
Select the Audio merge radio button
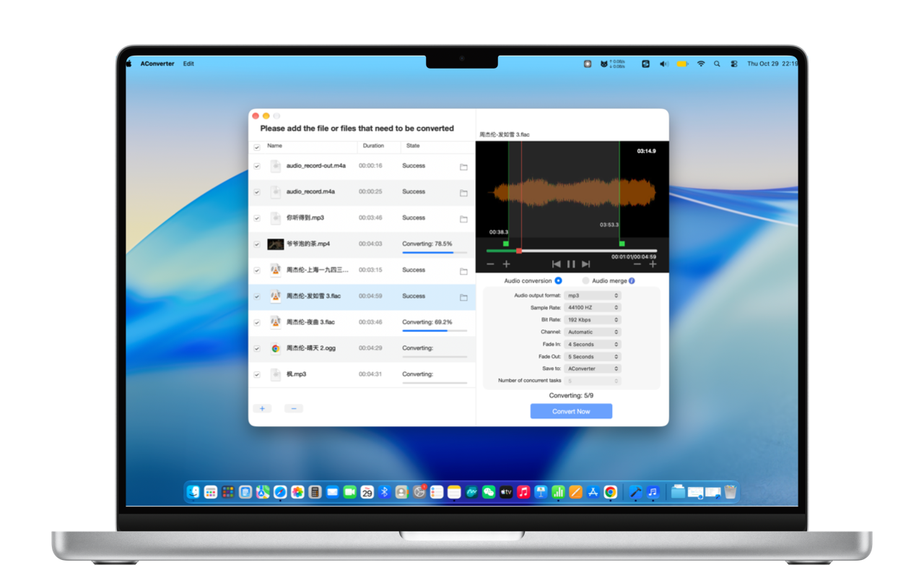pos(585,281)
